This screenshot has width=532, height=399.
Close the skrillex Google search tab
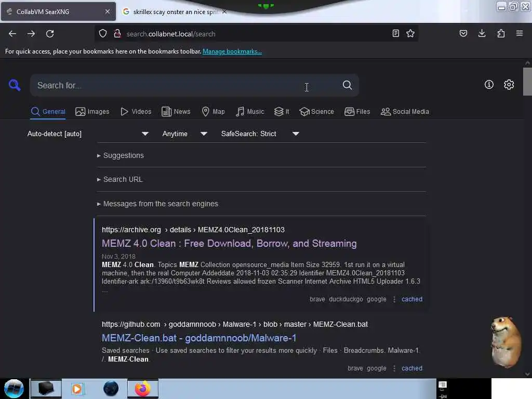(x=224, y=11)
